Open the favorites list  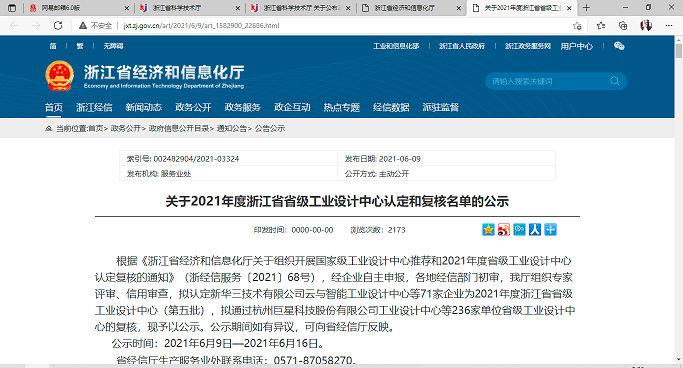tap(601, 26)
